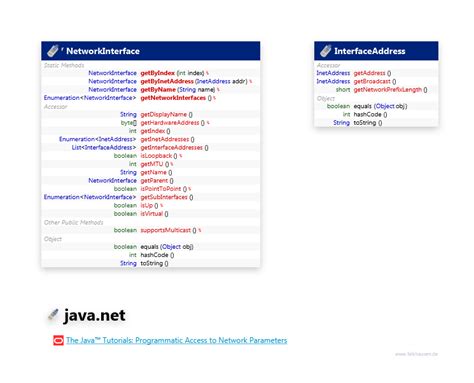Click Enumeration<InetAddress> return type
The width and height of the screenshot is (474, 383).
coord(98,139)
